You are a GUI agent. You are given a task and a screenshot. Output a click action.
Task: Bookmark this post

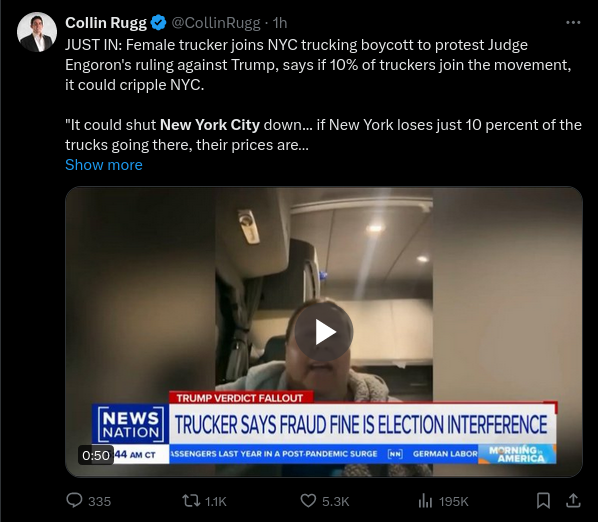tap(543, 501)
